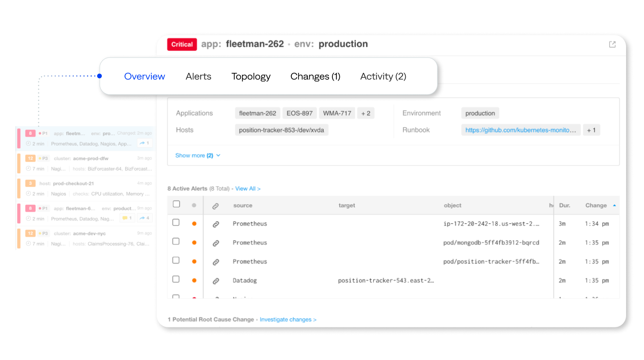
Task: Click alert count badge 12 on acme-dev-nyc
Action: pyautogui.click(x=30, y=233)
